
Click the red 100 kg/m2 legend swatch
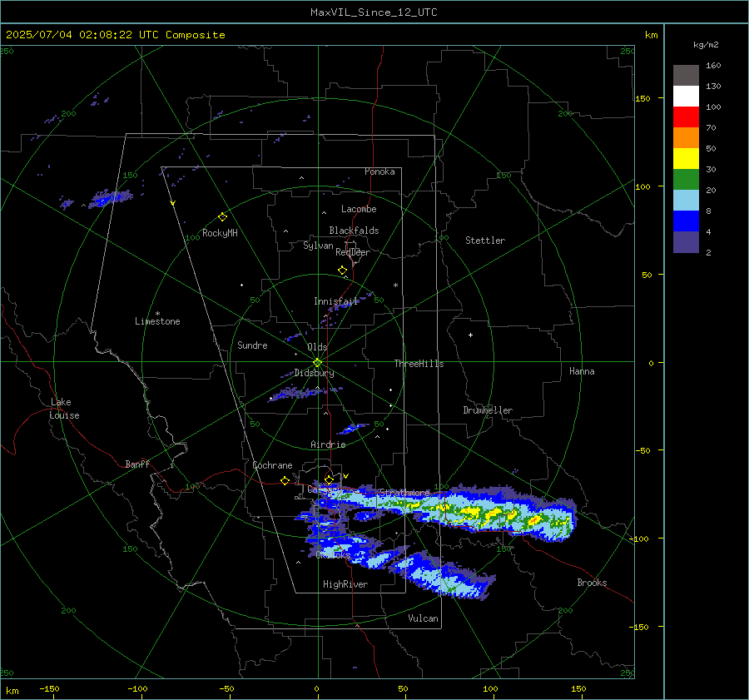[x=686, y=117]
